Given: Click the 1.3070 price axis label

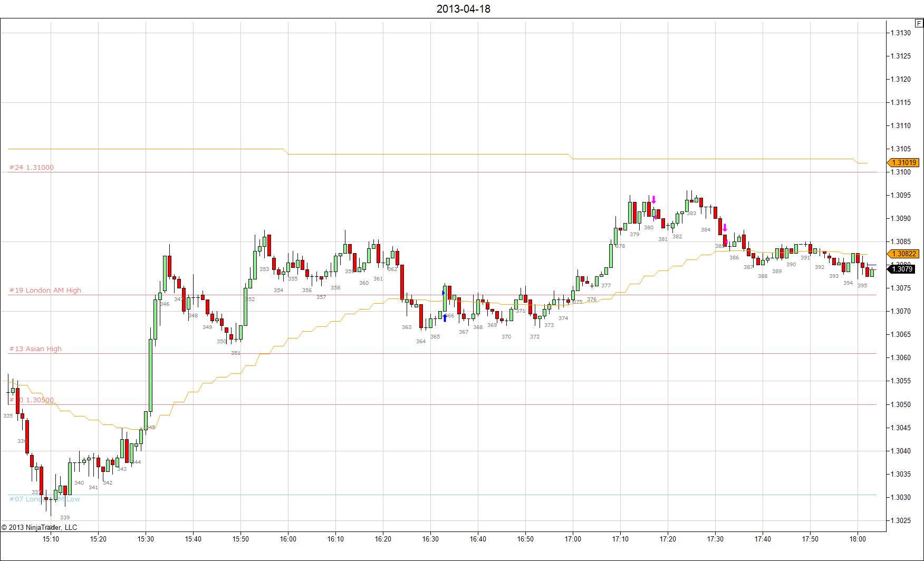Looking at the screenshot, I should pos(901,312).
